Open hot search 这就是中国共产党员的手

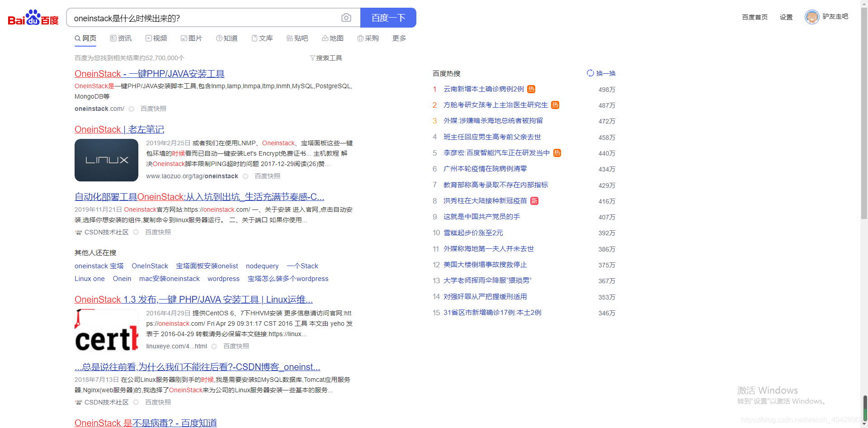pyautogui.click(x=482, y=217)
